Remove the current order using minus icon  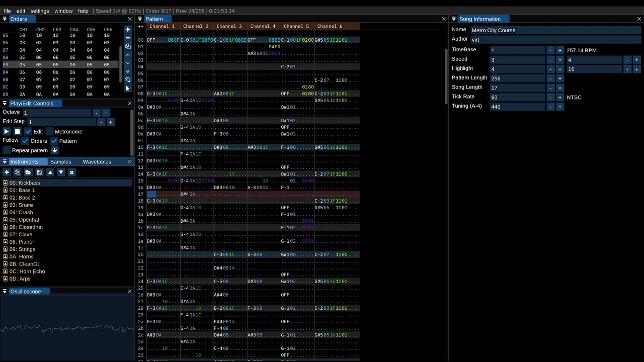(x=128, y=38)
